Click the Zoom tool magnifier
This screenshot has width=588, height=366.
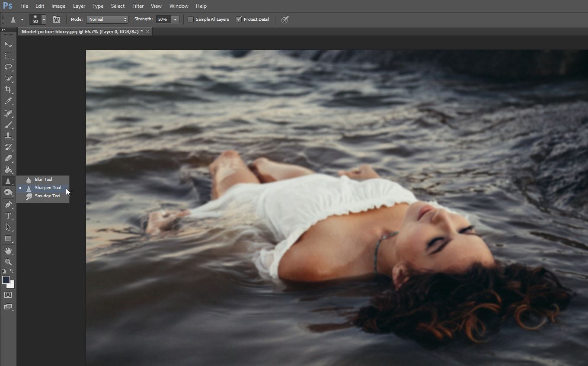coord(8,262)
